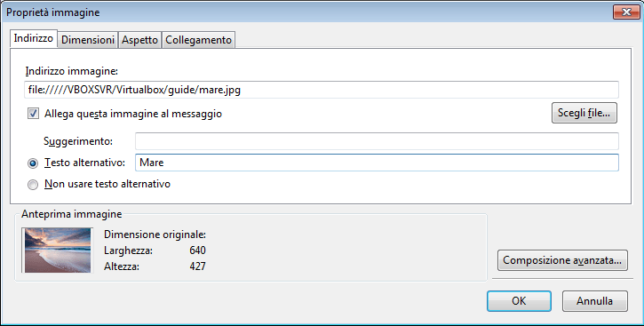Close the Proprietà immagine dialog

(626, 12)
